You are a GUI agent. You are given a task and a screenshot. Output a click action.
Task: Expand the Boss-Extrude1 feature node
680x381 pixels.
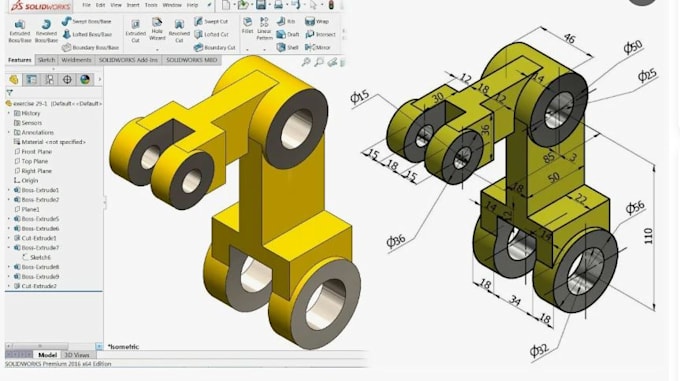(9, 190)
